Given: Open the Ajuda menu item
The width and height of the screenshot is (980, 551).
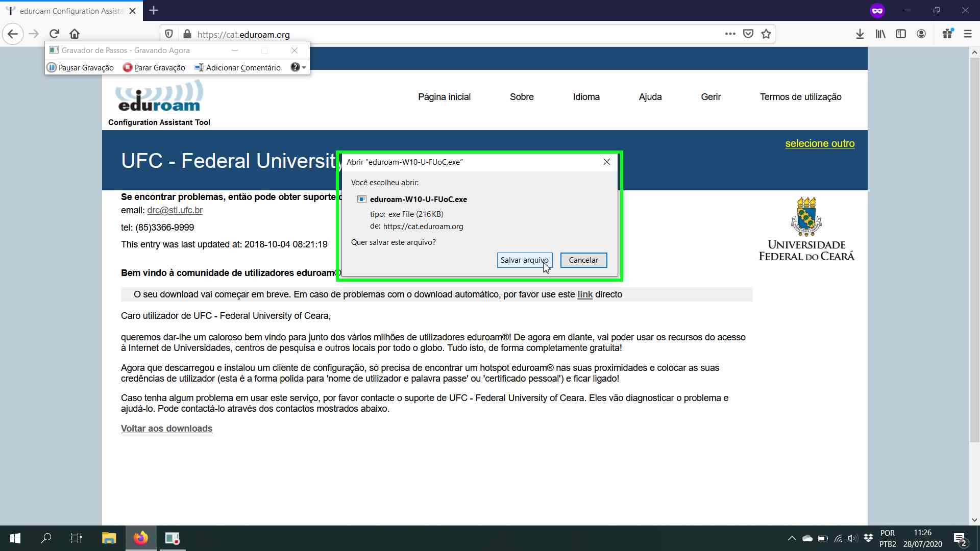Looking at the screenshot, I should coord(650,97).
